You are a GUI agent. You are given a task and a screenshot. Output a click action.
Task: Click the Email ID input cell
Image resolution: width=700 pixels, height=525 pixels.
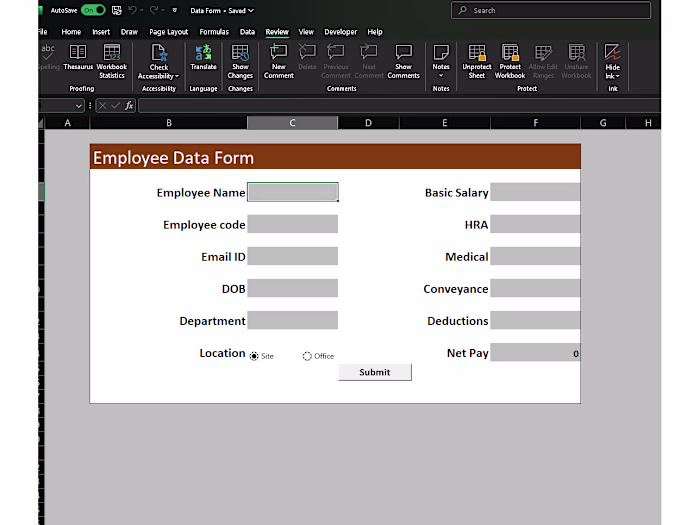(292, 256)
